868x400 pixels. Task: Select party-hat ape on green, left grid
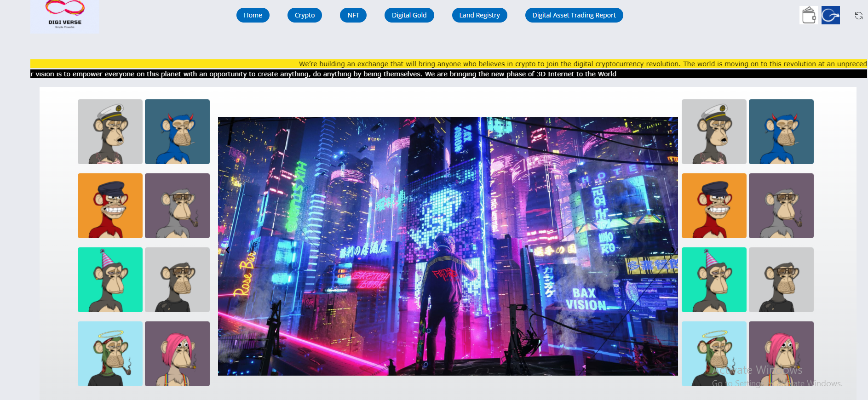click(x=110, y=280)
